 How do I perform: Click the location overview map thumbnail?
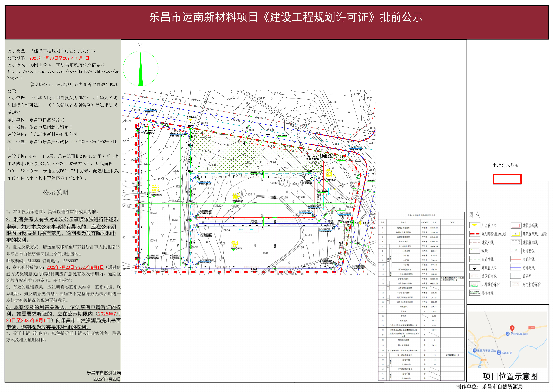coord(508,340)
